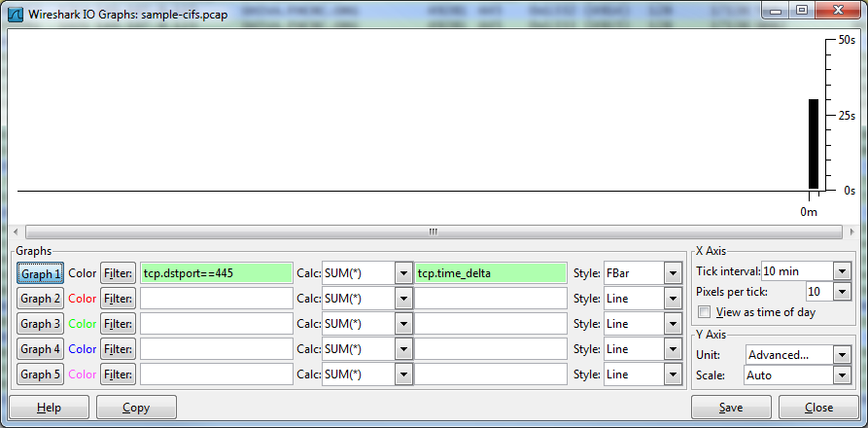Check View as time of day
This screenshot has height=428, width=868.
click(706, 312)
